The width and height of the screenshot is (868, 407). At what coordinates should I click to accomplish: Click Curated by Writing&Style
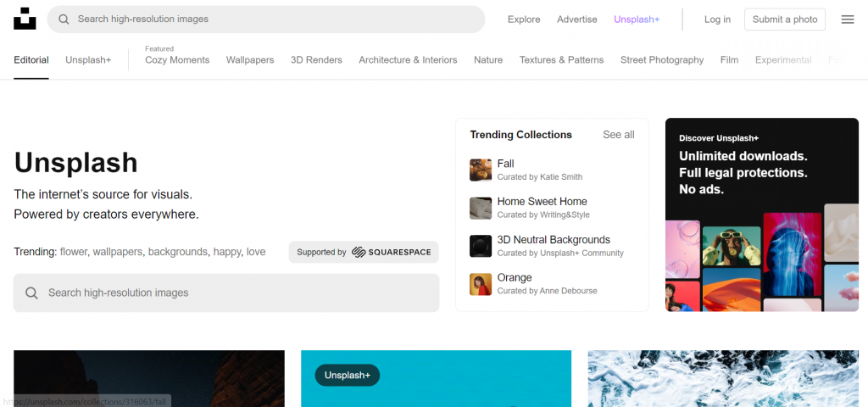tap(543, 215)
